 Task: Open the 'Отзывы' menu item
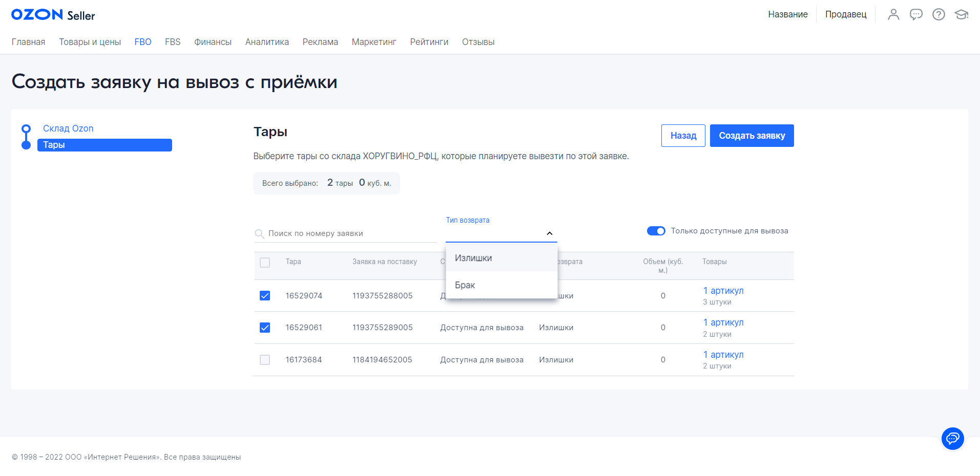pyautogui.click(x=478, y=42)
